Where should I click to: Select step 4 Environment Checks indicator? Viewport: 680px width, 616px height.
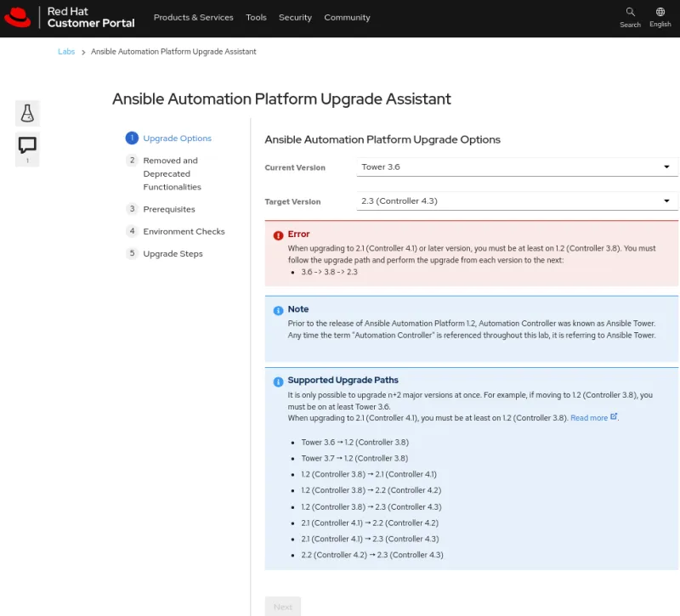(x=132, y=231)
